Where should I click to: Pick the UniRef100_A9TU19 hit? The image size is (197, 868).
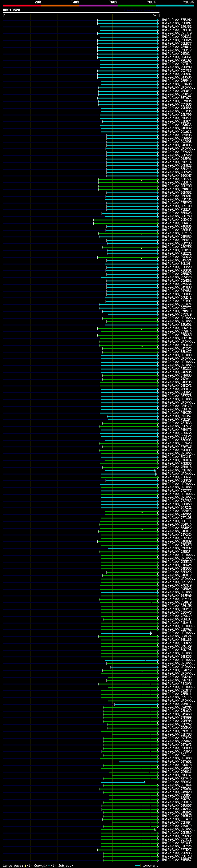coord(176,64)
